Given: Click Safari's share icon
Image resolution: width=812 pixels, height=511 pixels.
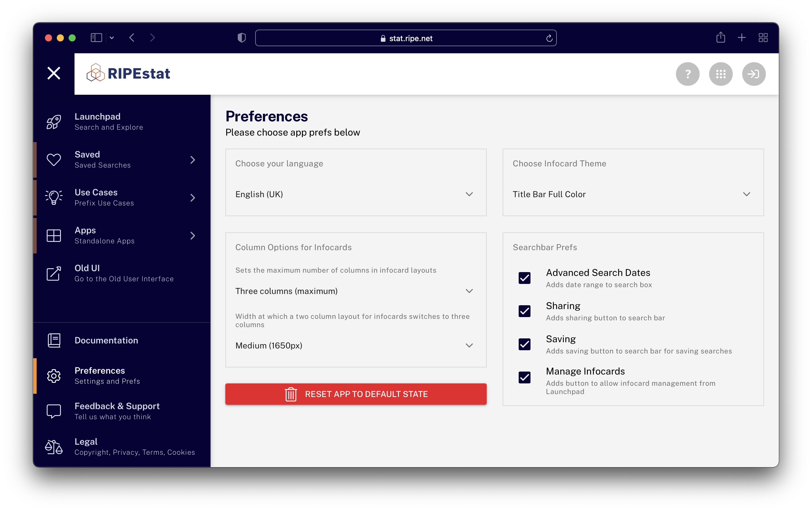Looking at the screenshot, I should click(x=720, y=38).
